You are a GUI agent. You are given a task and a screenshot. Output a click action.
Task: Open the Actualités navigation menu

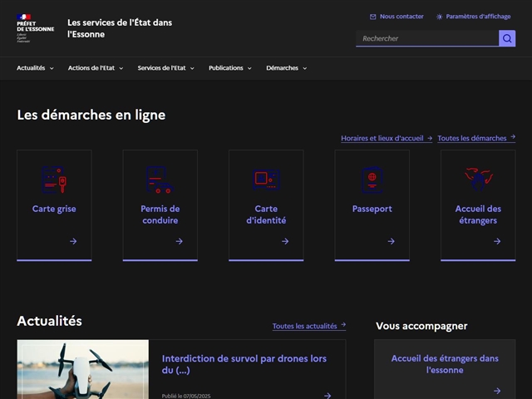(x=35, y=68)
